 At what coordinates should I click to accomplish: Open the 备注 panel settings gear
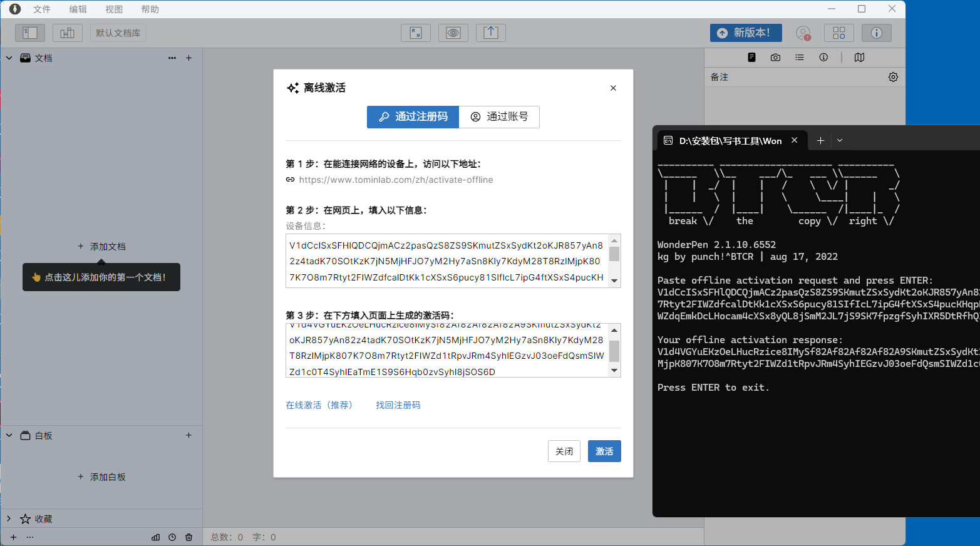[894, 77]
